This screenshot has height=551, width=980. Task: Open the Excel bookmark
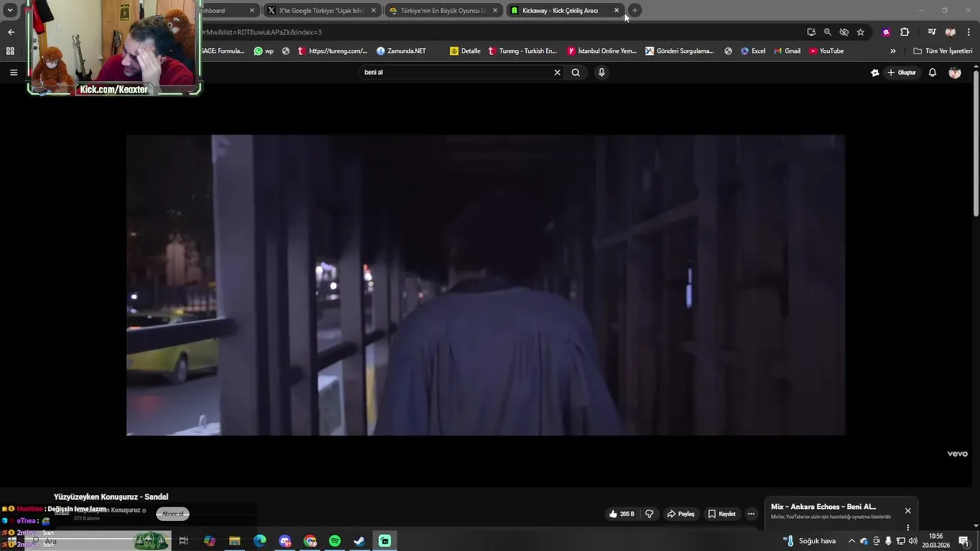[753, 51]
